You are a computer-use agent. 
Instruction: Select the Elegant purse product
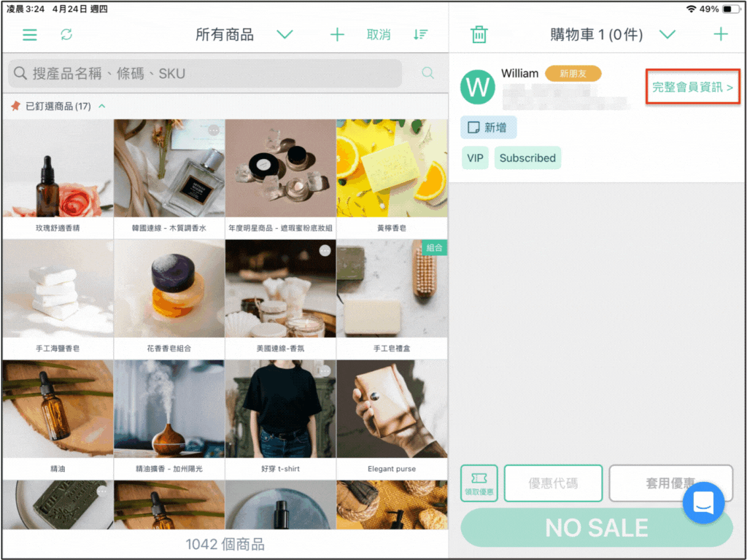pyautogui.click(x=392, y=419)
